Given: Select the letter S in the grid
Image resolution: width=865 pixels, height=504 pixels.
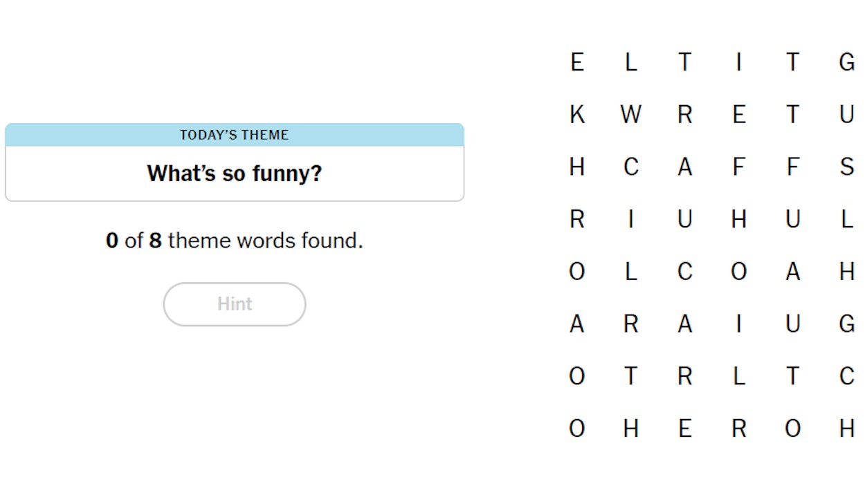Looking at the screenshot, I should click(847, 167).
